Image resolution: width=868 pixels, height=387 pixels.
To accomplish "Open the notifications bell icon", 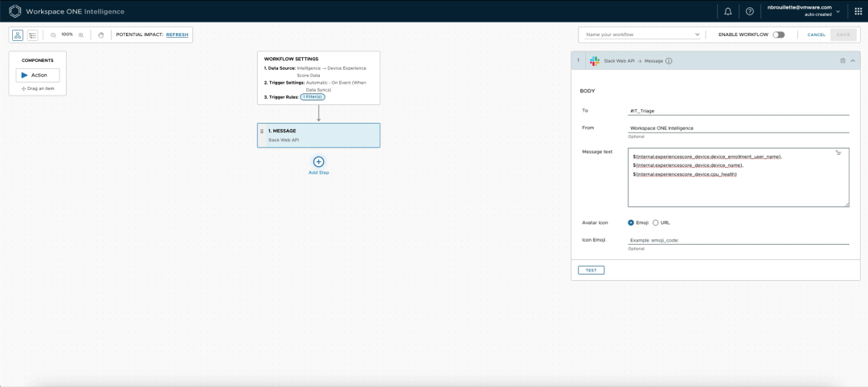I will click(x=728, y=11).
